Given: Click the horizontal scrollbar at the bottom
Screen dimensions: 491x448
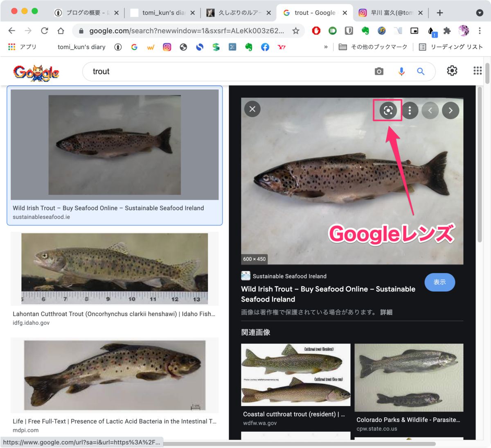Looking at the screenshot, I should click(x=299, y=444).
